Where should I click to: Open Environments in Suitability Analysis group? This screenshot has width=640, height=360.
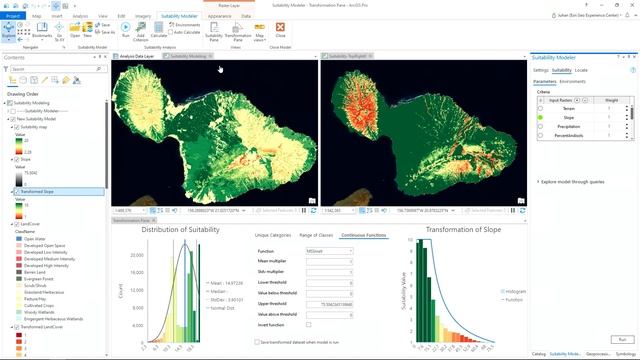click(184, 25)
